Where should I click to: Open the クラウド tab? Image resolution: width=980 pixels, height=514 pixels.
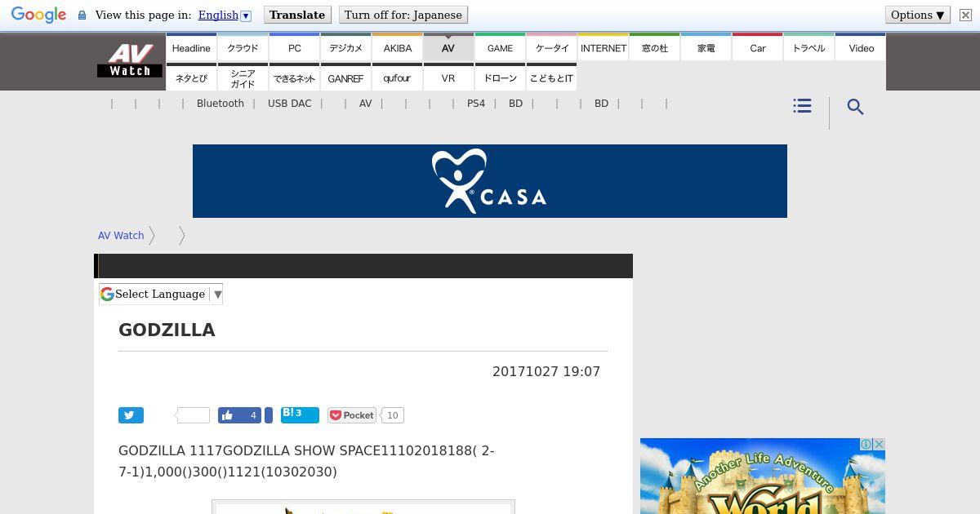[243, 47]
